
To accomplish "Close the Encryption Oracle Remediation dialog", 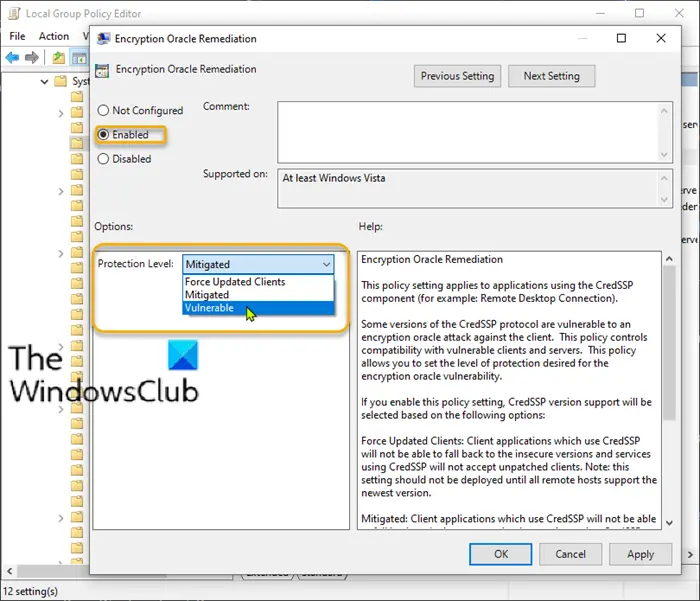I will tap(661, 38).
